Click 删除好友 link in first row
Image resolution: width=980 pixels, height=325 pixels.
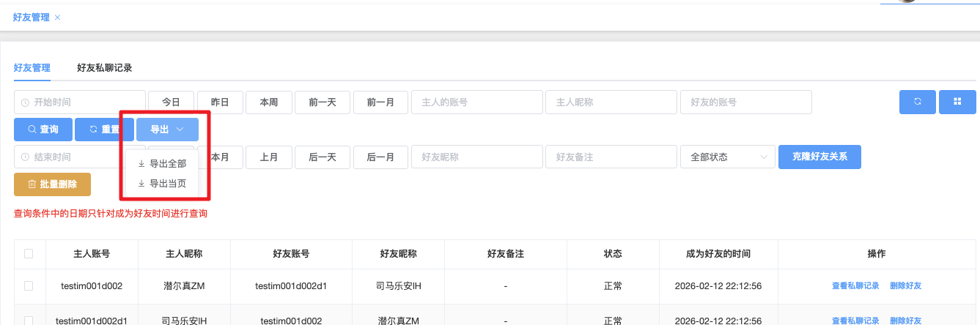[905, 286]
